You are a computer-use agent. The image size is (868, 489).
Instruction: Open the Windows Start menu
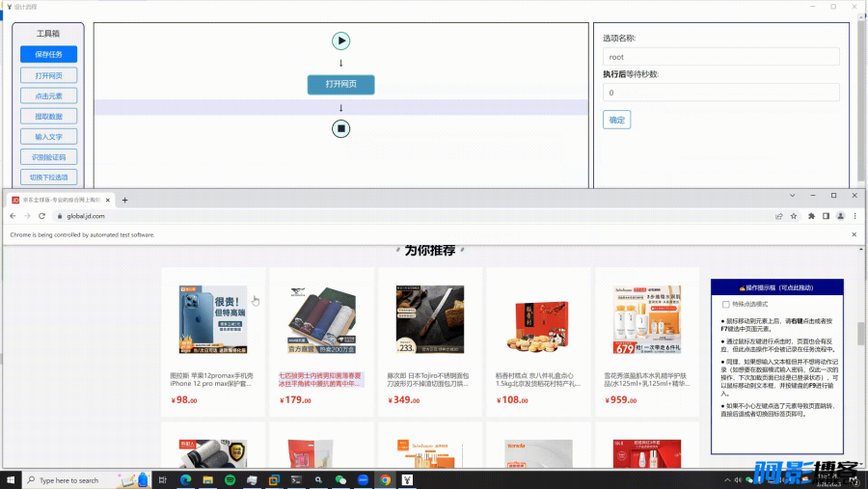point(11,480)
